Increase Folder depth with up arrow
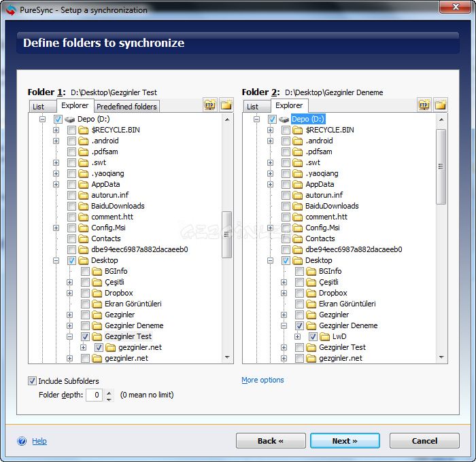Viewport: 476px width, 462px height. click(109, 392)
